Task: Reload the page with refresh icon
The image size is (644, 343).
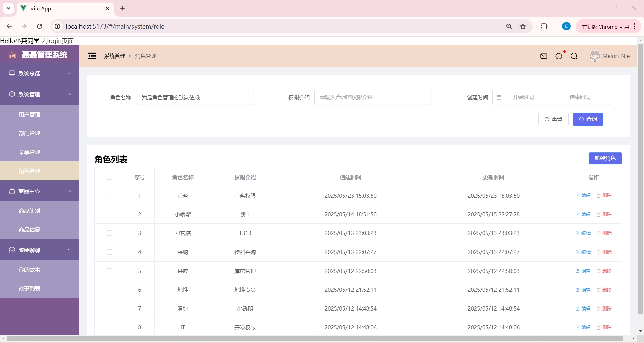Action: tap(39, 26)
